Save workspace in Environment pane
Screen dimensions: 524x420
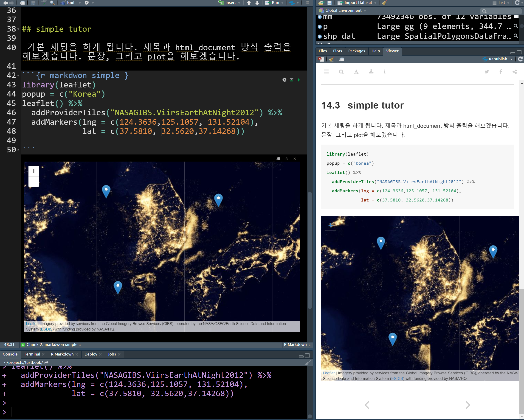pos(329,3)
